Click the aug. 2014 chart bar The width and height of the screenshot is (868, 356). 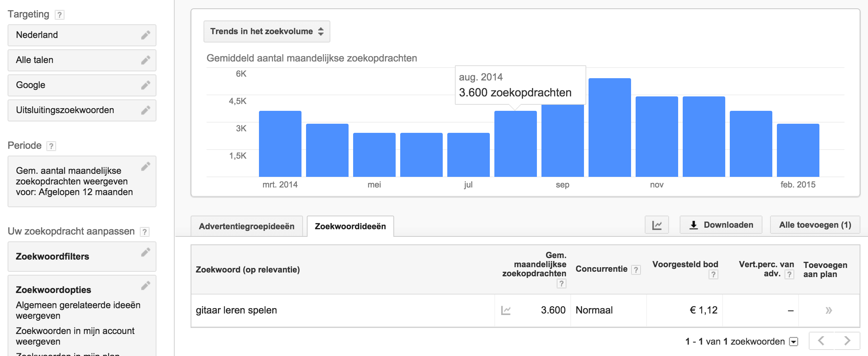[x=516, y=144]
